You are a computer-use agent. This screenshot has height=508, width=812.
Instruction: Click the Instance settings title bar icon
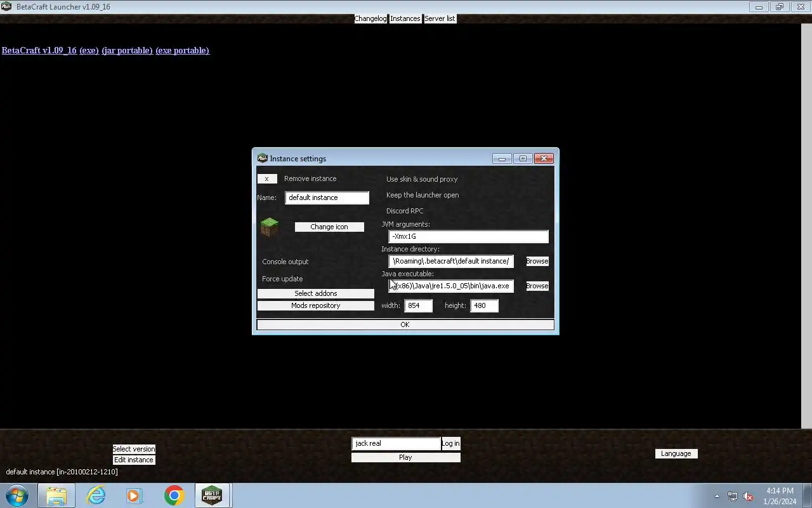click(x=262, y=158)
